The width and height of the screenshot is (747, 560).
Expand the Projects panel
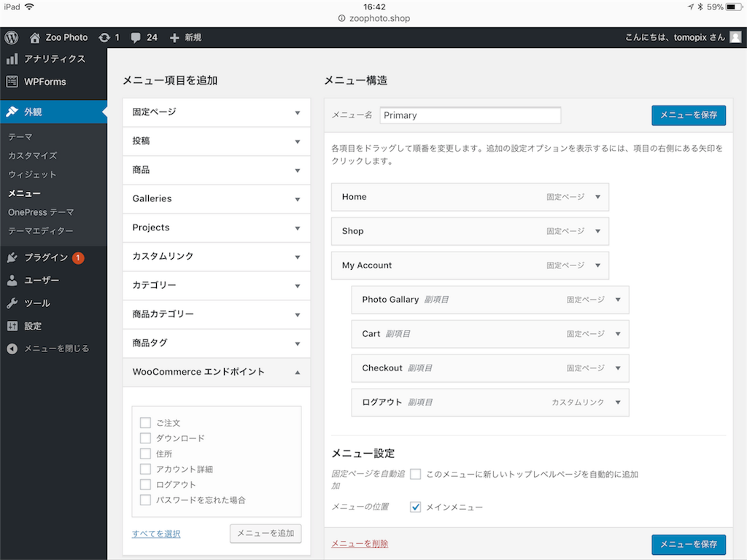(x=216, y=227)
